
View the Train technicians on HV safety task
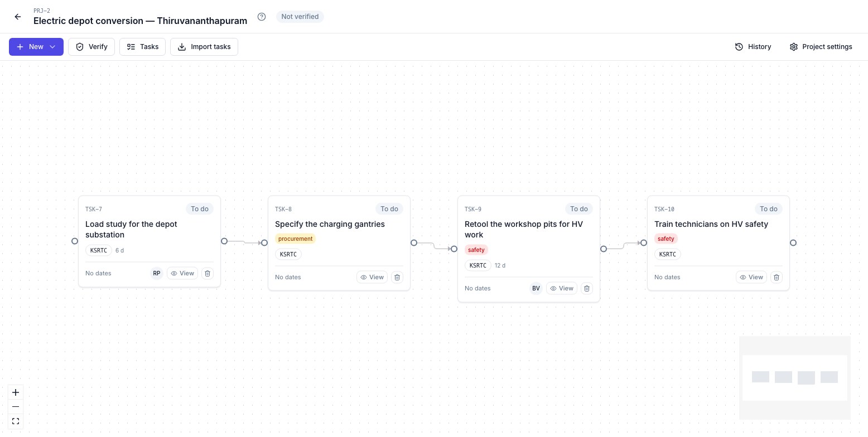[751, 277]
